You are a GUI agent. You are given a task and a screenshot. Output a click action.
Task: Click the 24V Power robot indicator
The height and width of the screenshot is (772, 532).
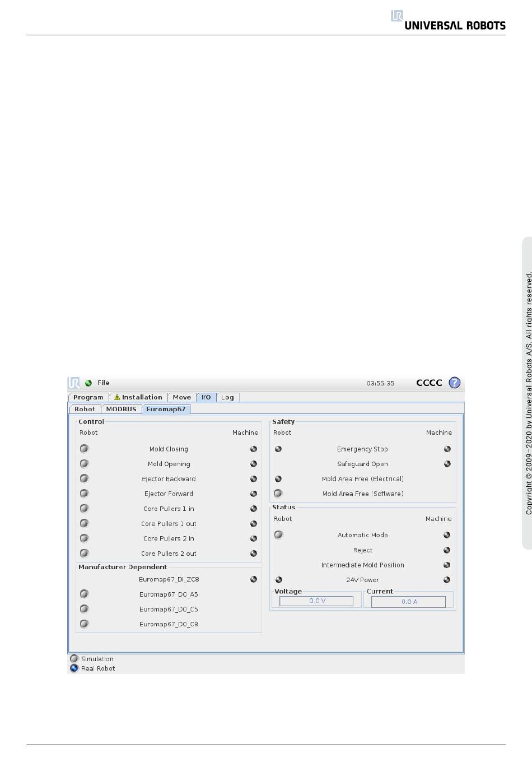tap(279, 580)
